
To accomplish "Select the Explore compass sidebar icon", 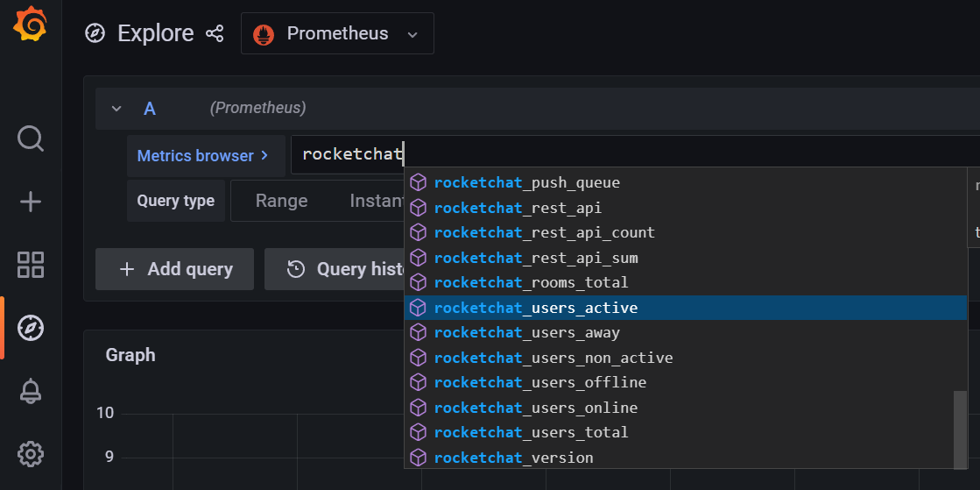I will pyautogui.click(x=30, y=327).
